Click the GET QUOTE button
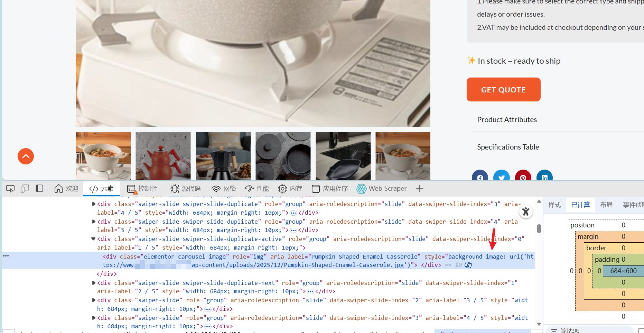The image size is (644, 333). point(503,89)
